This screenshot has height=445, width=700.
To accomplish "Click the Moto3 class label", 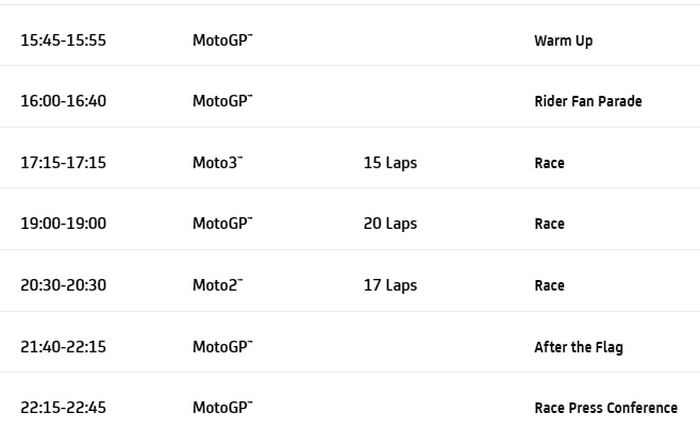I will point(217,163).
